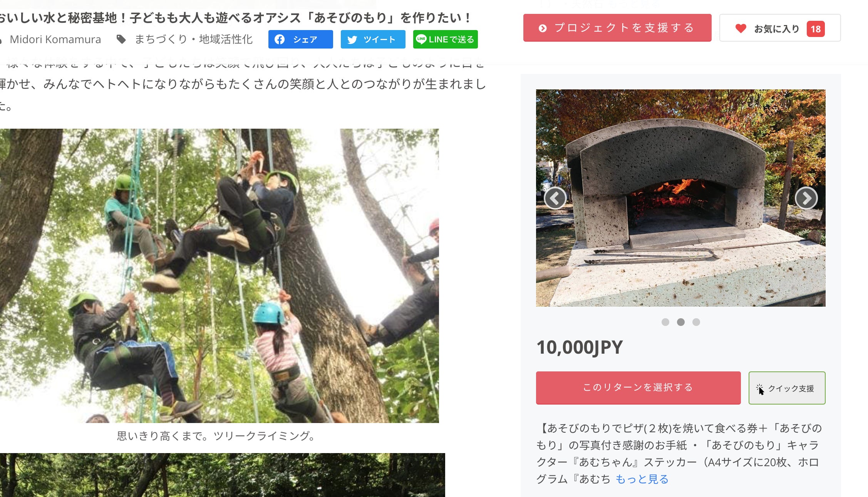Select the first carousel dot indicator
The width and height of the screenshot is (868, 497).
(x=665, y=322)
